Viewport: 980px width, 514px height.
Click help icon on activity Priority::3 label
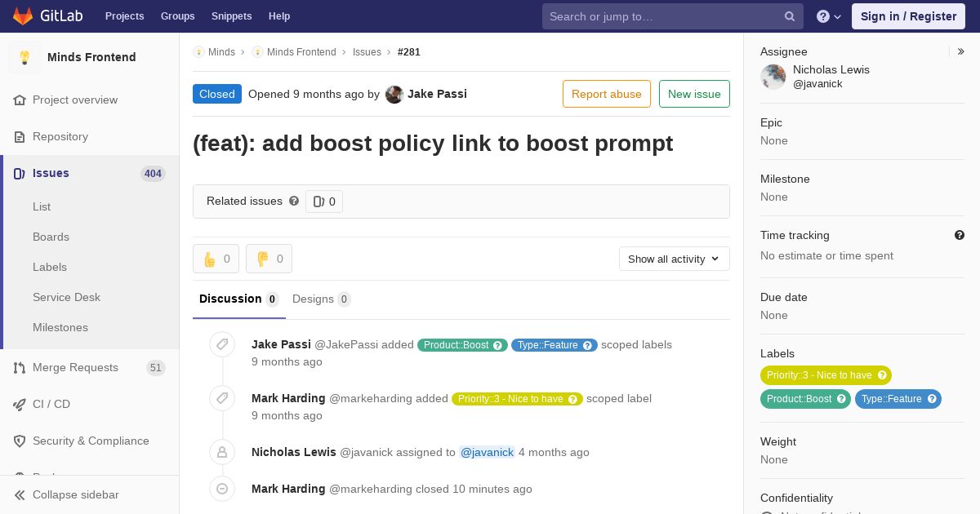[572, 399]
